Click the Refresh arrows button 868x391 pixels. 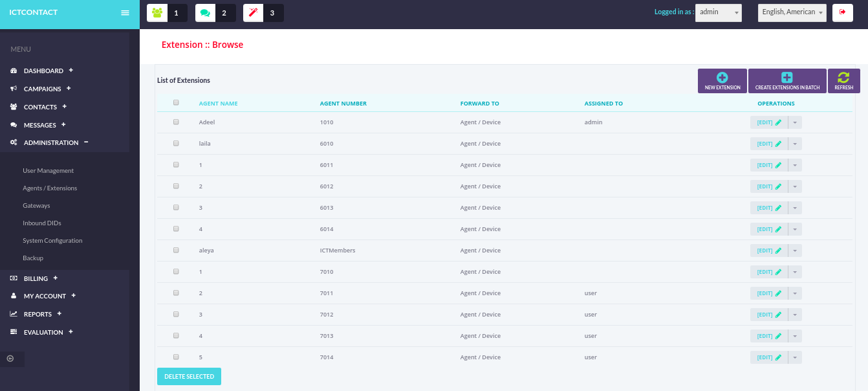click(843, 81)
